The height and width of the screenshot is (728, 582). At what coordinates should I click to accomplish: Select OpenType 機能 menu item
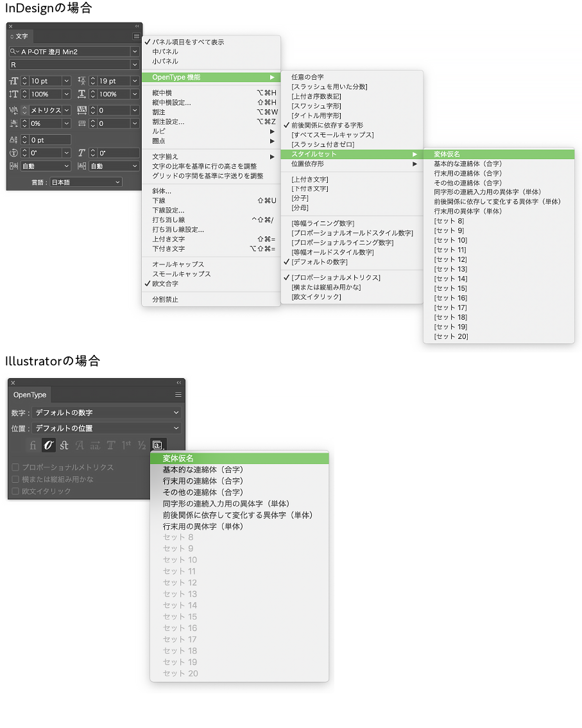(x=210, y=77)
